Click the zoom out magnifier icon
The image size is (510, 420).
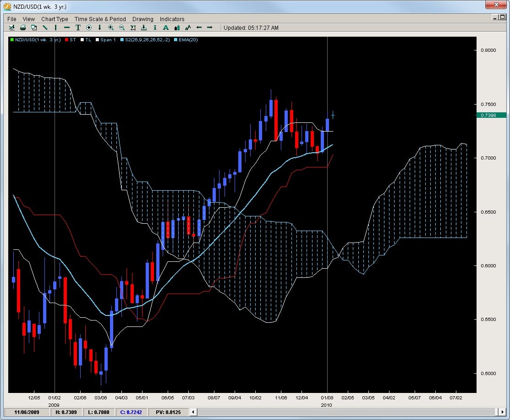[x=122, y=28]
